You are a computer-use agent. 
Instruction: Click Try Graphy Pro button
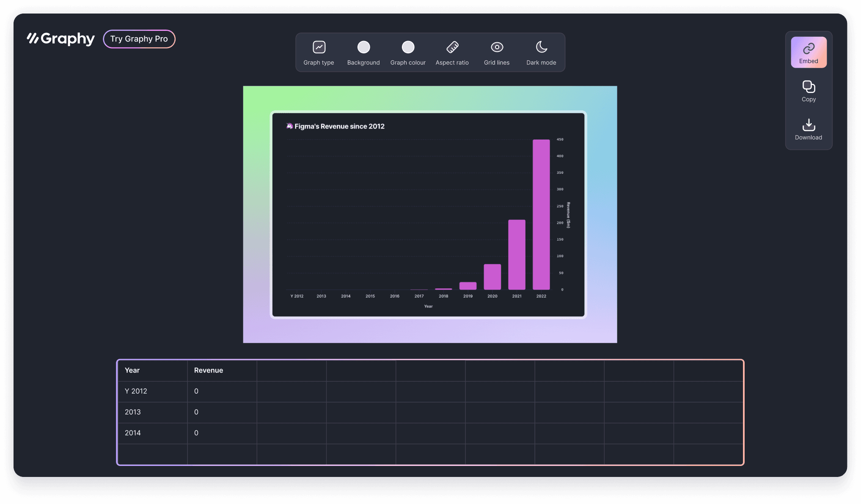(x=139, y=39)
